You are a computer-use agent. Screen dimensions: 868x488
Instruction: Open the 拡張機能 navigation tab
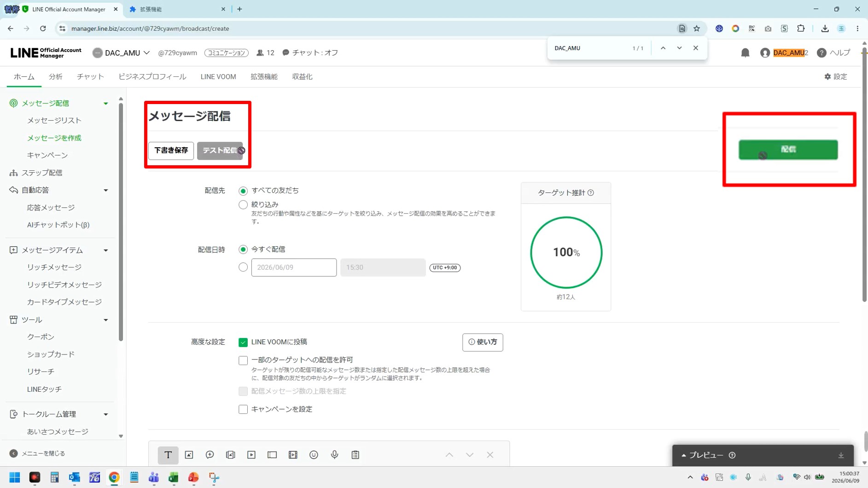(x=264, y=77)
